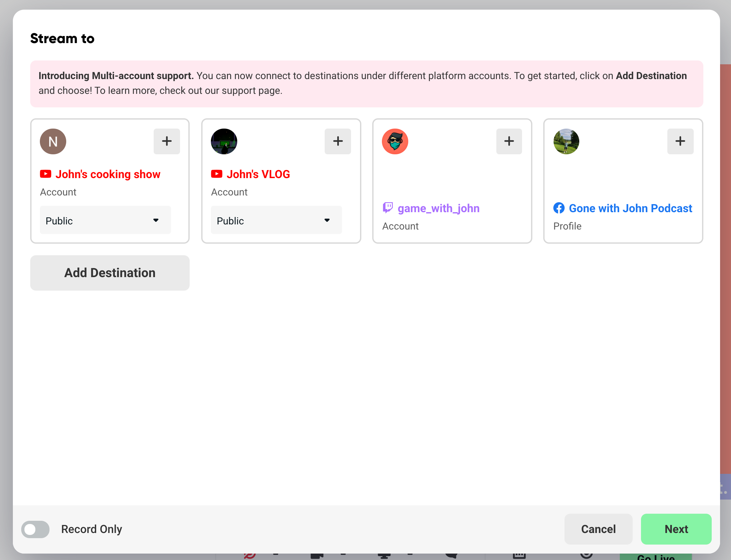The width and height of the screenshot is (731, 560).
Task: Click the Add Destination button
Action: [110, 273]
